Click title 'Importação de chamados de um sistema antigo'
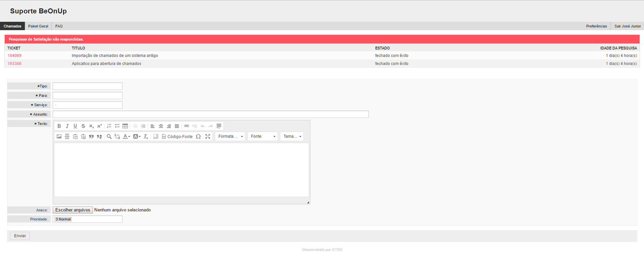644x260 pixels. point(115,56)
